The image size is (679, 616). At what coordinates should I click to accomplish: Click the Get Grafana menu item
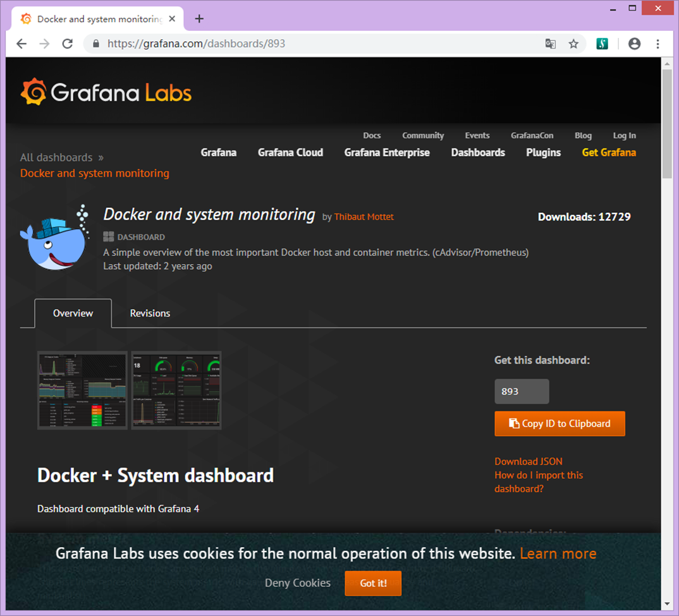click(609, 152)
